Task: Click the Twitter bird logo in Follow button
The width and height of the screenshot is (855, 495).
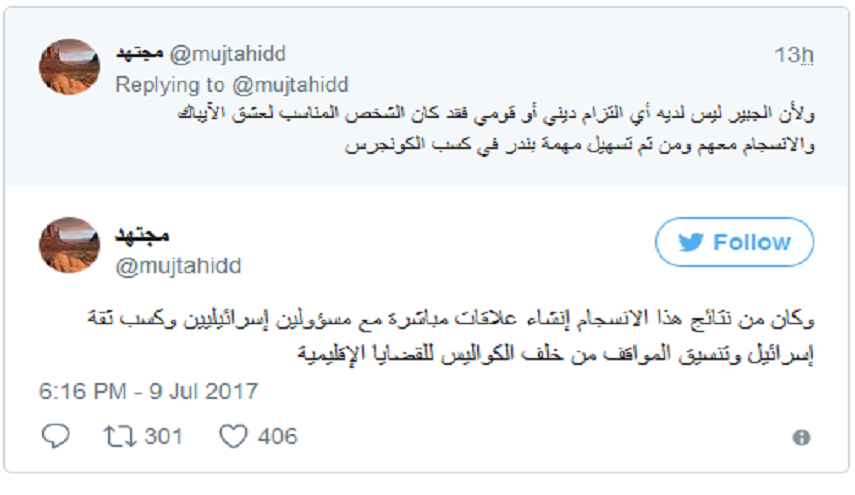Action: [691, 243]
